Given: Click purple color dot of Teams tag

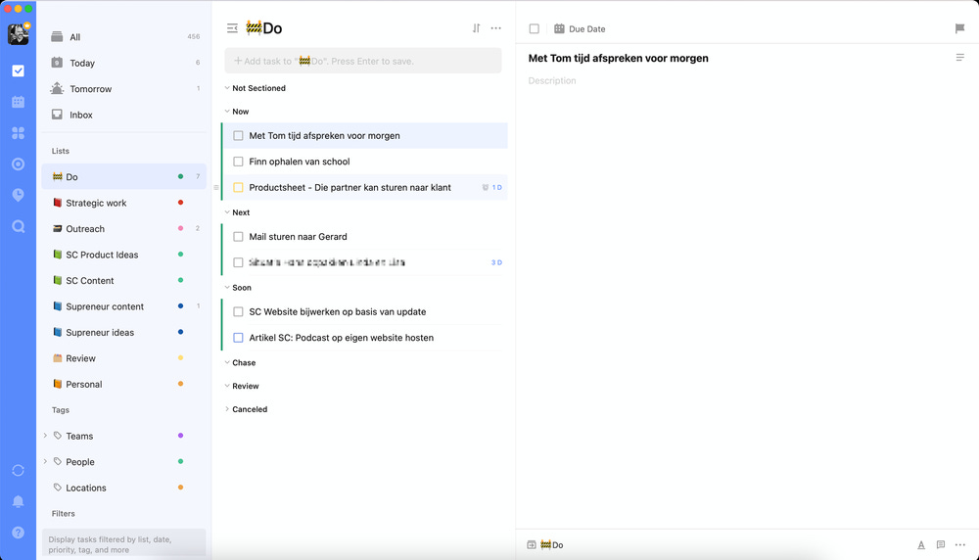Looking at the screenshot, I should click(180, 435).
